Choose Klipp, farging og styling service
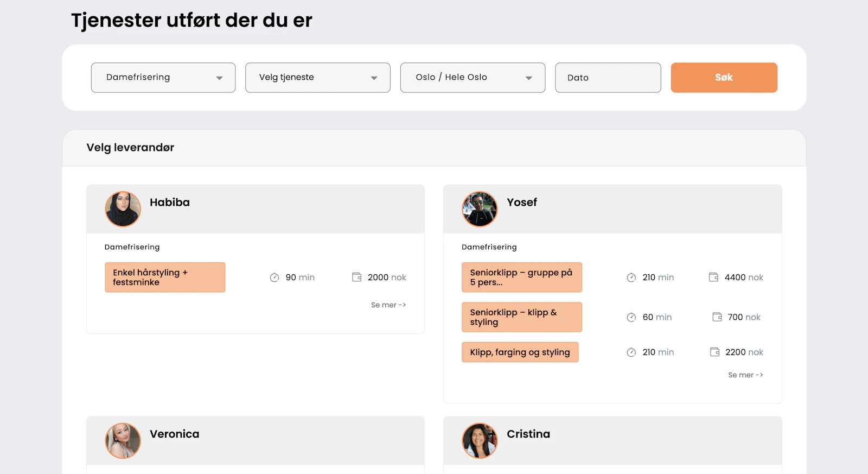Image resolution: width=868 pixels, height=474 pixels. [x=520, y=352]
